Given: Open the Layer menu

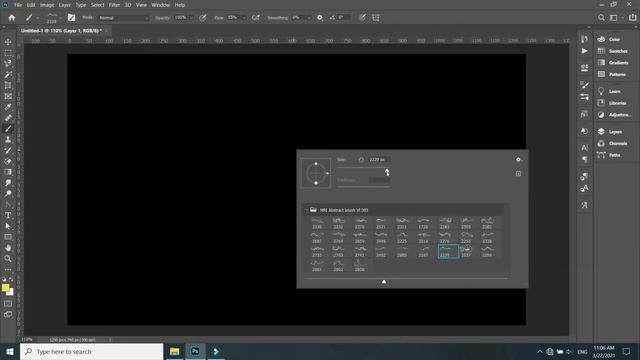Looking at the screenshot, I should (x=64, y=5).
